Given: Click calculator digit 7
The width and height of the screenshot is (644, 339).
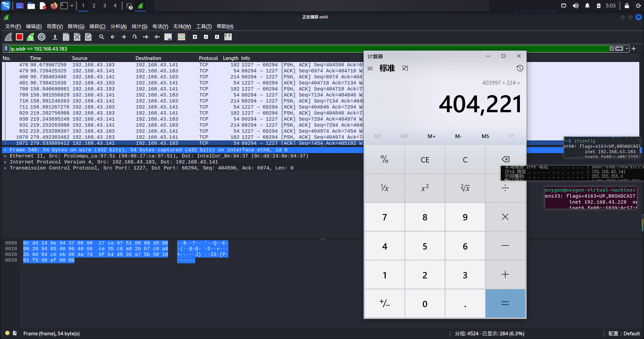Looking at the screenshot, I should pos(385,217).
